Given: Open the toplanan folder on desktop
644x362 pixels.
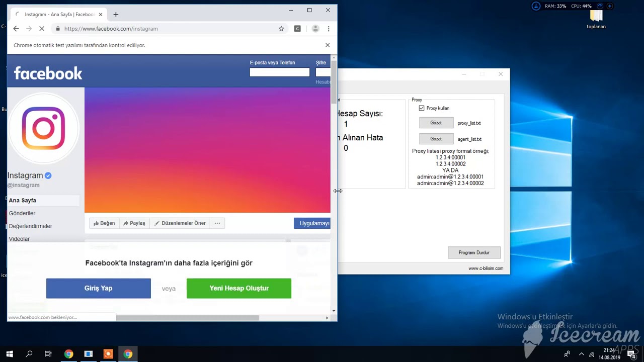Looking at the screenshot, I should coord(596,19).
